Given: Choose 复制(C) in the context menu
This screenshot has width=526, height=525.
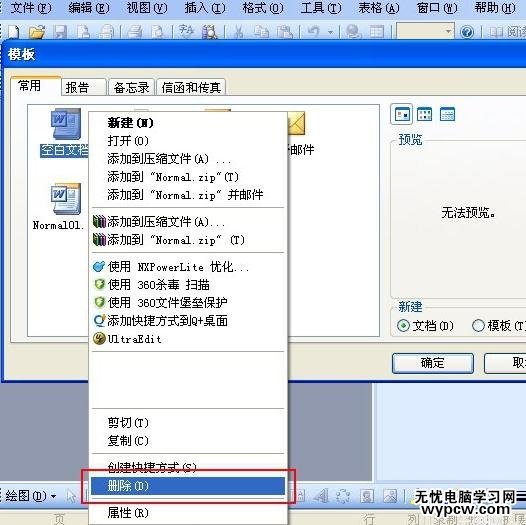Looking at the screenshot, I should (188, 441).
